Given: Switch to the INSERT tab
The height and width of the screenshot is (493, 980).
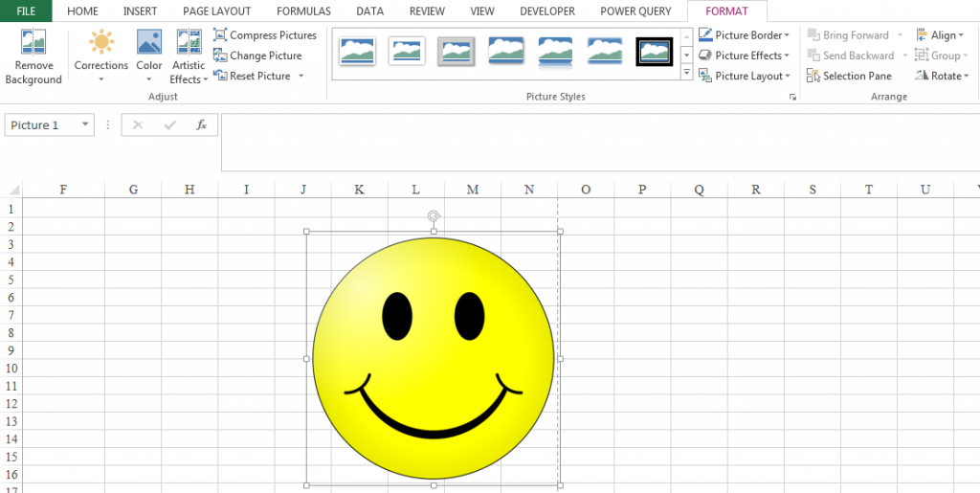Looking at the screenshot, I should pyautogui.click(x=140, y=11).
